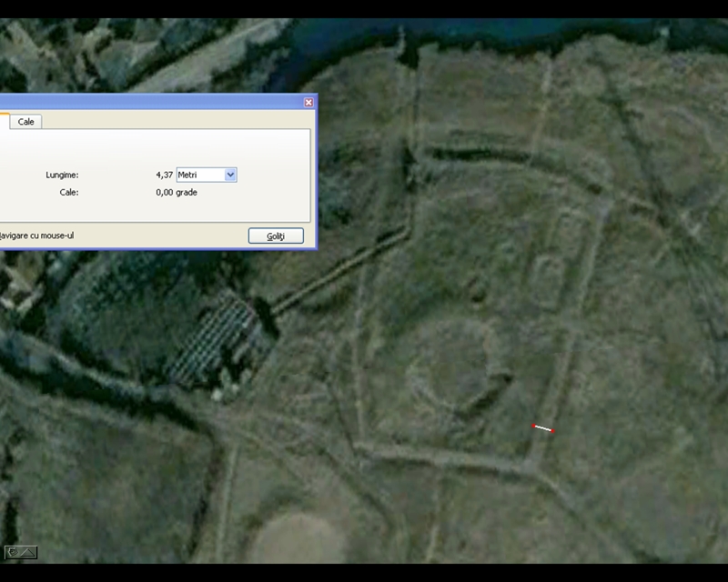Click the left red endpoint of the ruler line

[x=534, y=426]
